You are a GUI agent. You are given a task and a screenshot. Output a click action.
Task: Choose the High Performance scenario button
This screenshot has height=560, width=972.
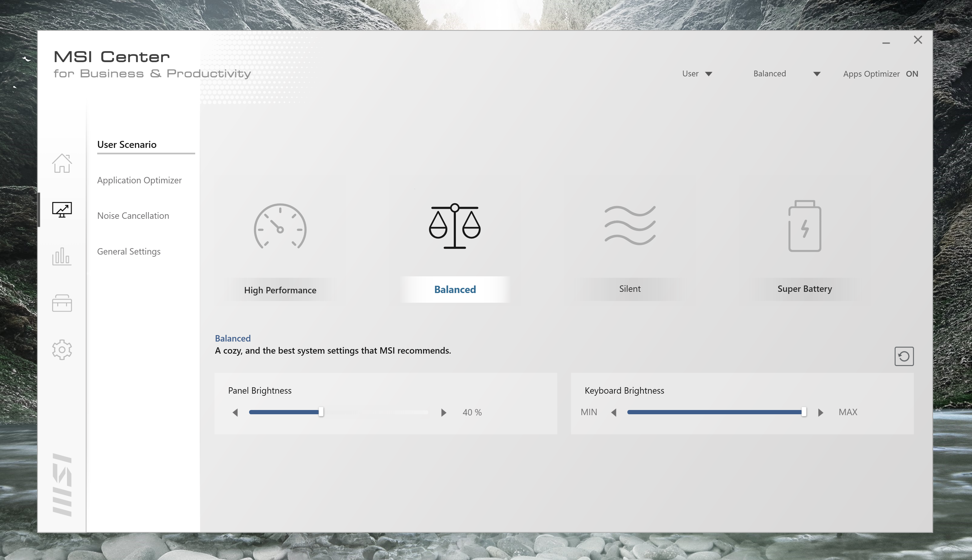pyautogui.click(x=280, y=290)
